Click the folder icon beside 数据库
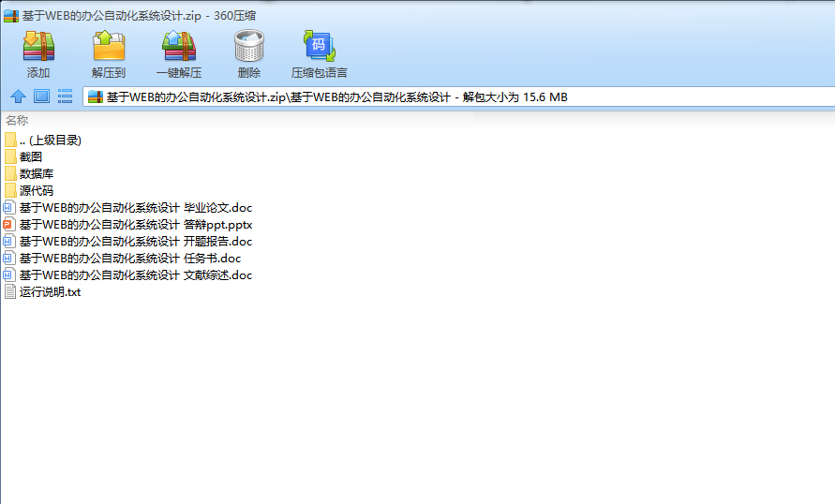This screenshot has width=835, height=504. click(x=10, y=174)
